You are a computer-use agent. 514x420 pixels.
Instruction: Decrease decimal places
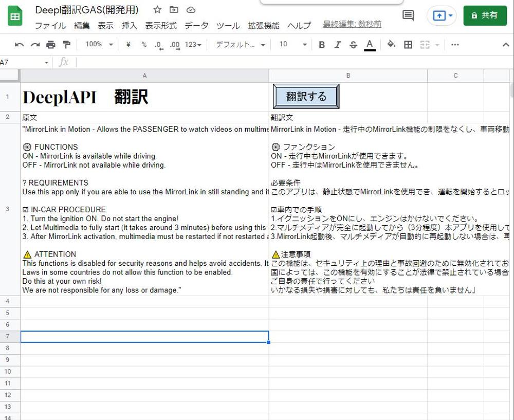(159, 45)
